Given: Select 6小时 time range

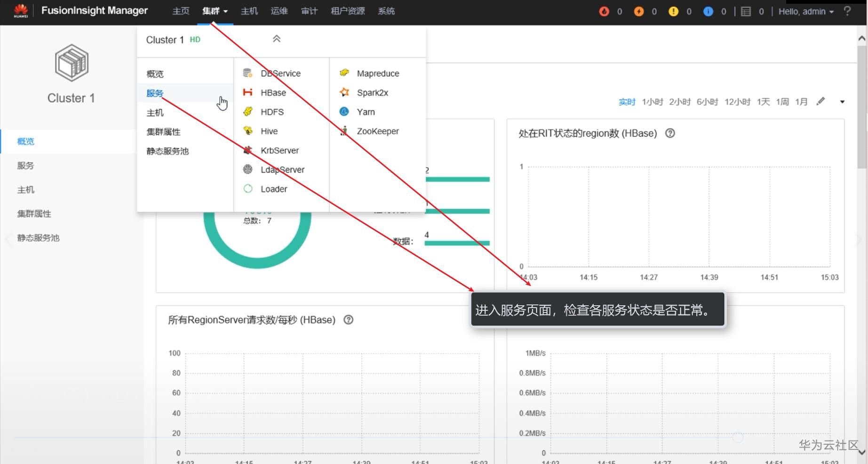Looking at the screenshot, I should [707, 102].
